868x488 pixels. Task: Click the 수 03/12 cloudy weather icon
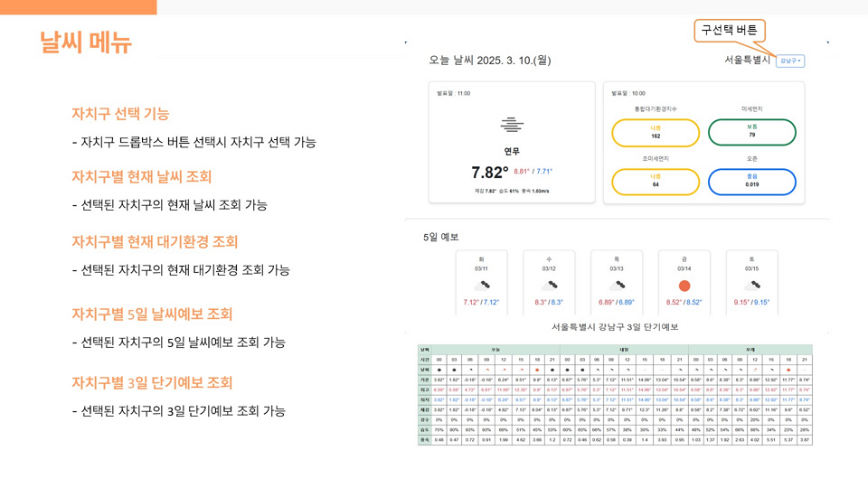coord(549,286)
